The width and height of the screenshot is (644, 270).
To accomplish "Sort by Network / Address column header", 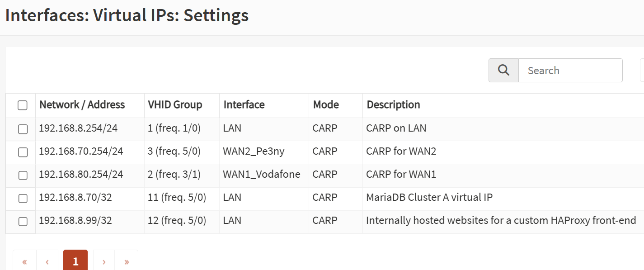I will pos(82,105).
